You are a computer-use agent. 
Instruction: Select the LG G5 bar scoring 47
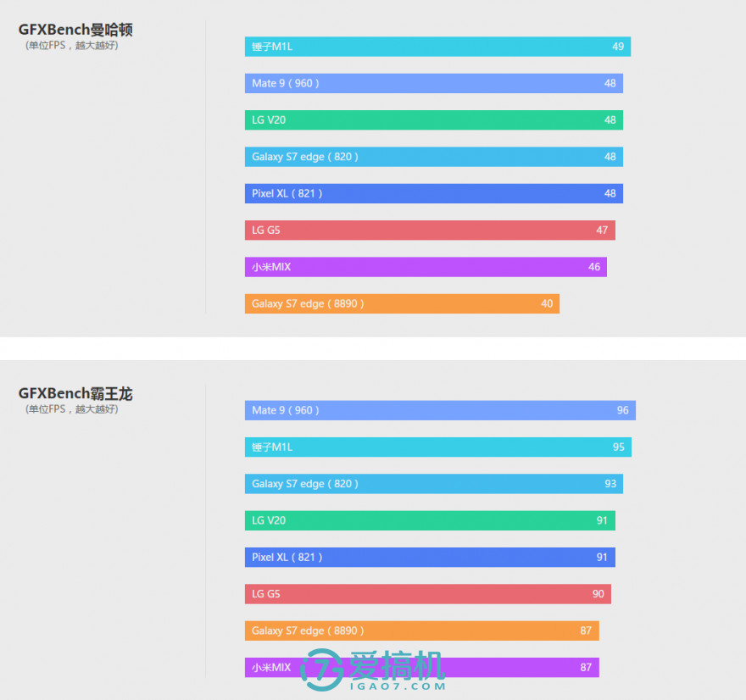click(430, 231)
